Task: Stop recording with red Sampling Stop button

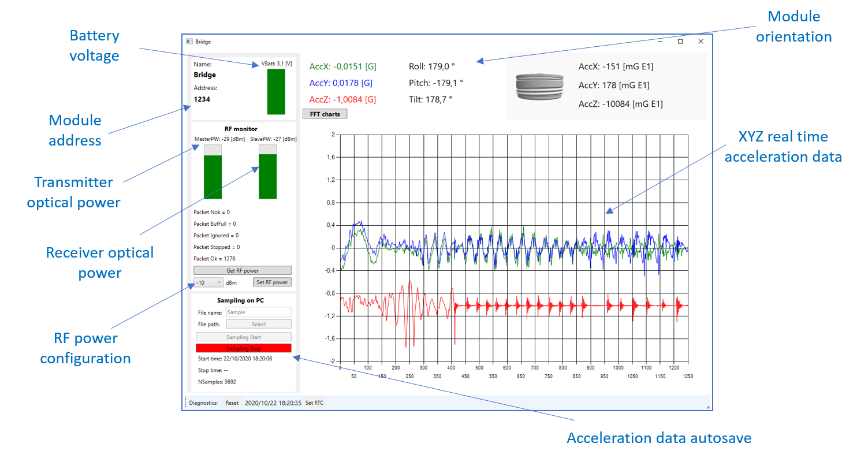Action: coord(243,348)
